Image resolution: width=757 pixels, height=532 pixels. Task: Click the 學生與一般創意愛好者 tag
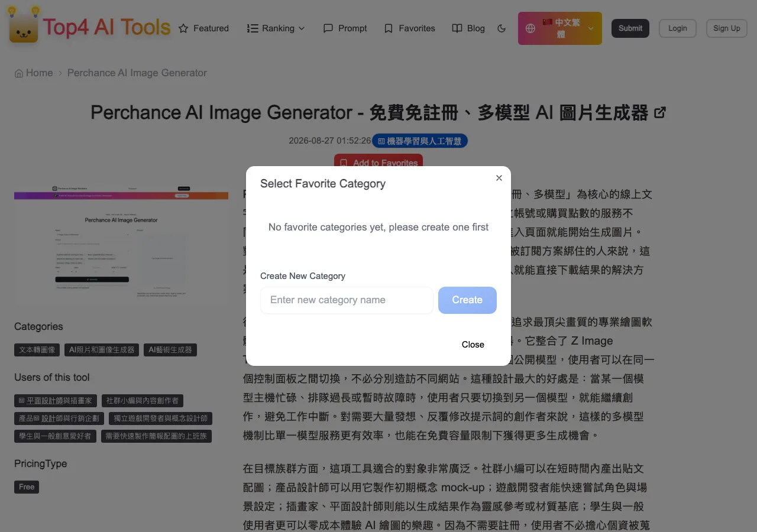(55, 436)
